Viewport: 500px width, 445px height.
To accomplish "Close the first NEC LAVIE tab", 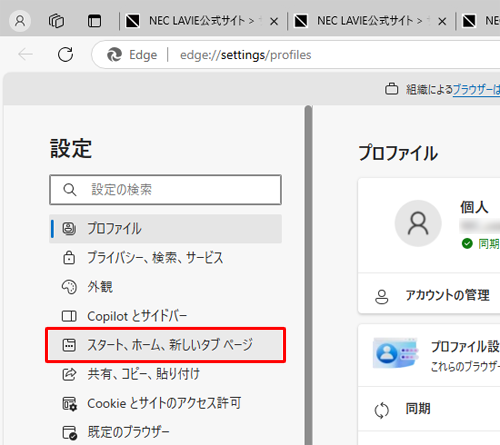I will point(274,22).
